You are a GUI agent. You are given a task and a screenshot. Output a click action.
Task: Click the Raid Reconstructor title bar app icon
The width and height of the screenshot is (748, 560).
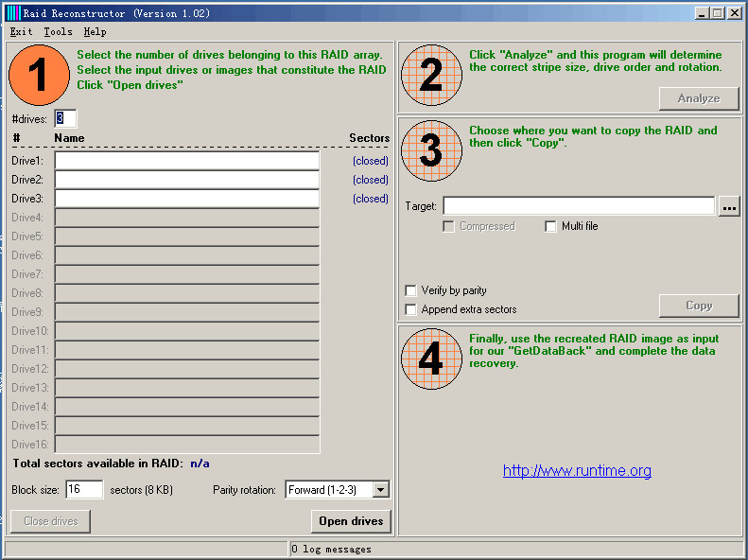(13, 13)
